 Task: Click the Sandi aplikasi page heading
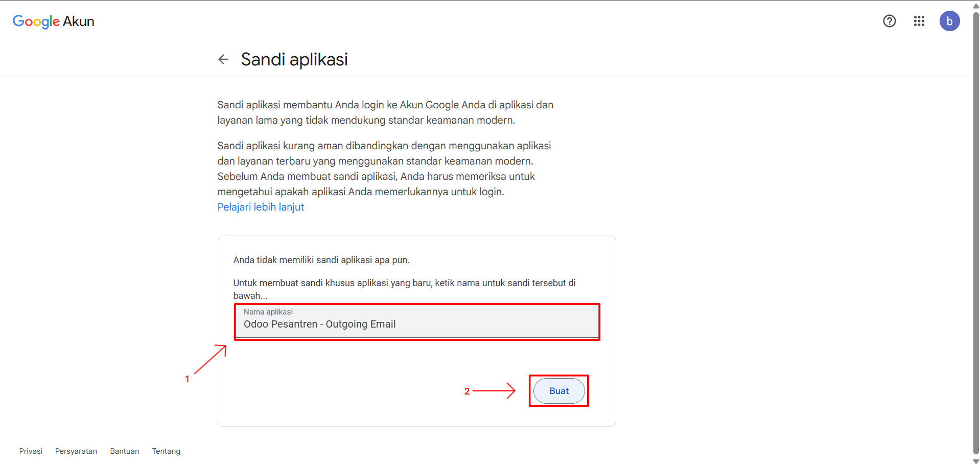(x=294, y=59)
